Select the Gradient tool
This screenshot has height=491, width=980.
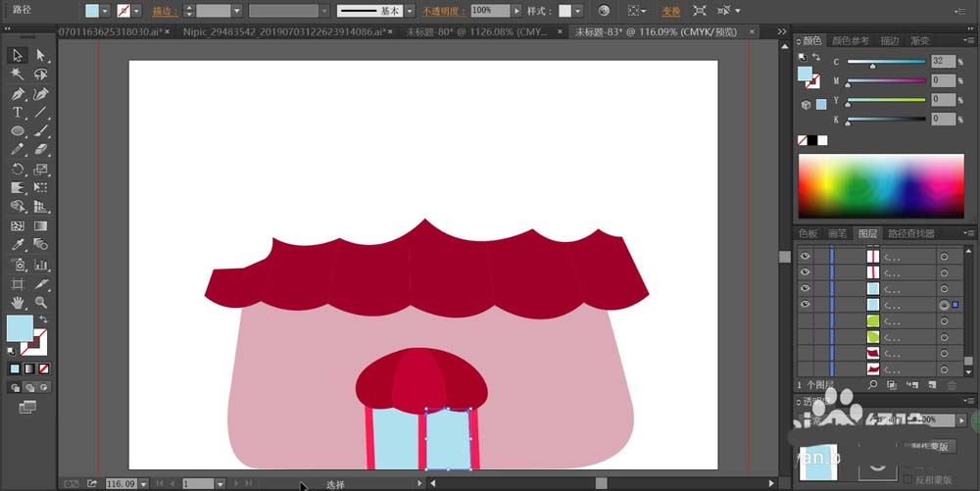tap(41, 226)
